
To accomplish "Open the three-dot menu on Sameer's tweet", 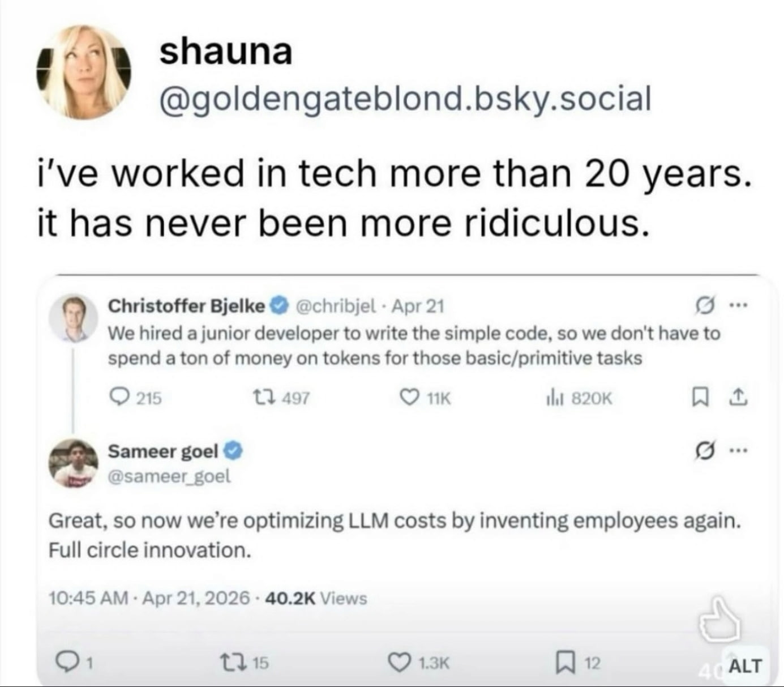I will click(739, 451).
